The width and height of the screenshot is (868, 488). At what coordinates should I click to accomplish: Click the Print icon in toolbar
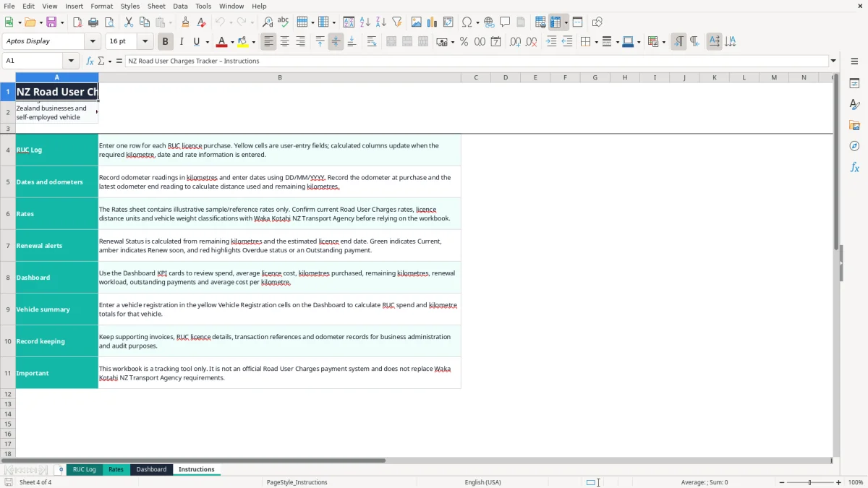pyautogui.click(x=93, y=22)
